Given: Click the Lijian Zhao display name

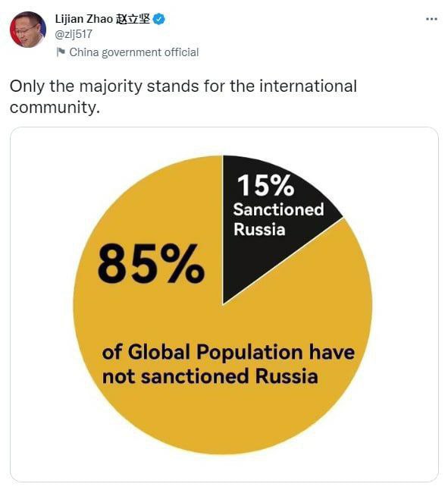Looking at the screenshot, I should (x=102, y=19).
